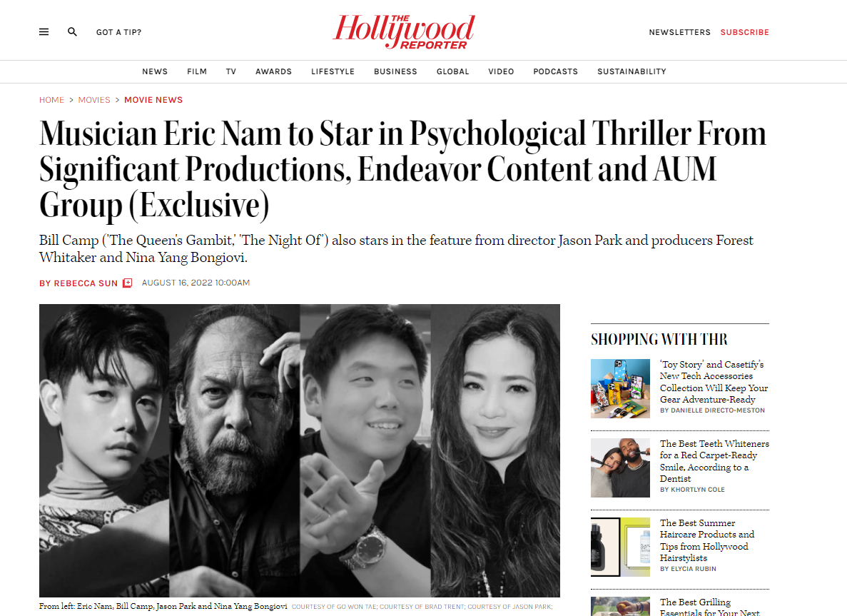Click The Hollywood Reporter logo
This screenshot has height=616, width=847.
click(x=403, y=32)
